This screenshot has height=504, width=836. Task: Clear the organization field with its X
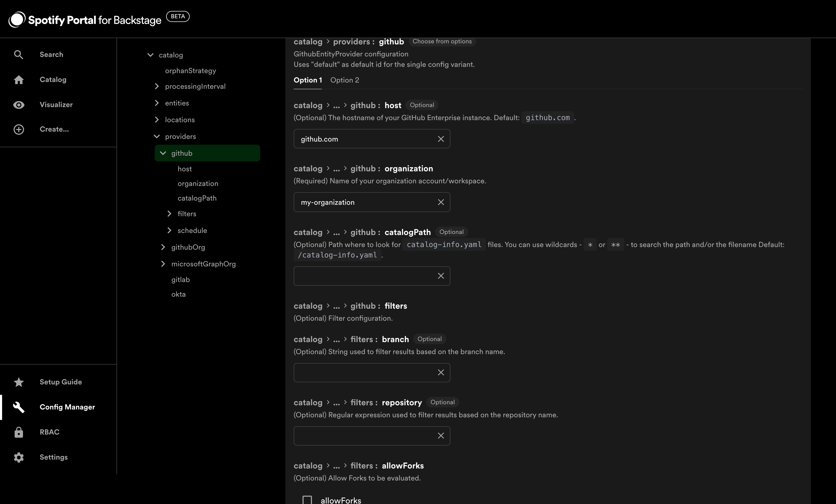coord(441,202)
